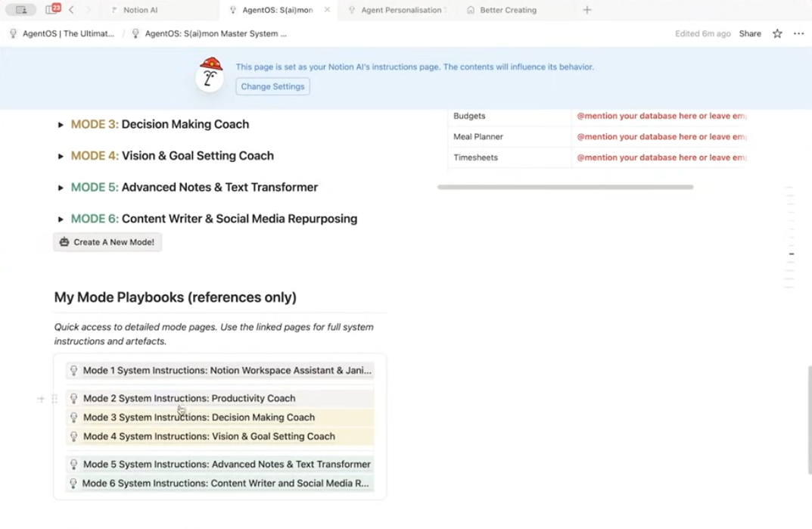
Task: Expand MODE 6 Content Writer toggle
Action: pyautogui.click(x=61, y=219)
